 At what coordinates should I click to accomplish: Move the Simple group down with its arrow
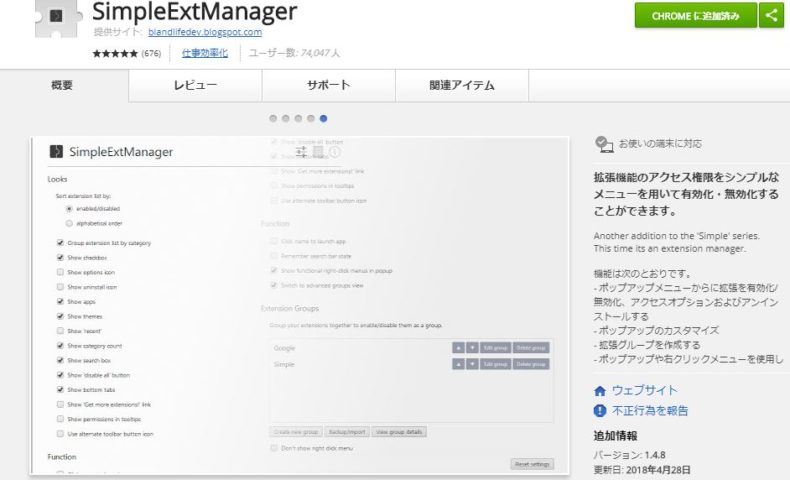(x=472, y=364)
